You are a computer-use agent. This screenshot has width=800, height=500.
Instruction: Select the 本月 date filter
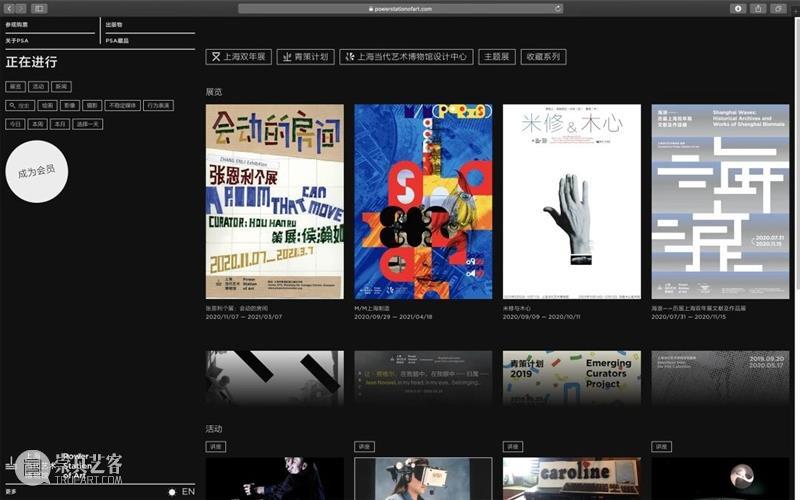pos(60,124)
